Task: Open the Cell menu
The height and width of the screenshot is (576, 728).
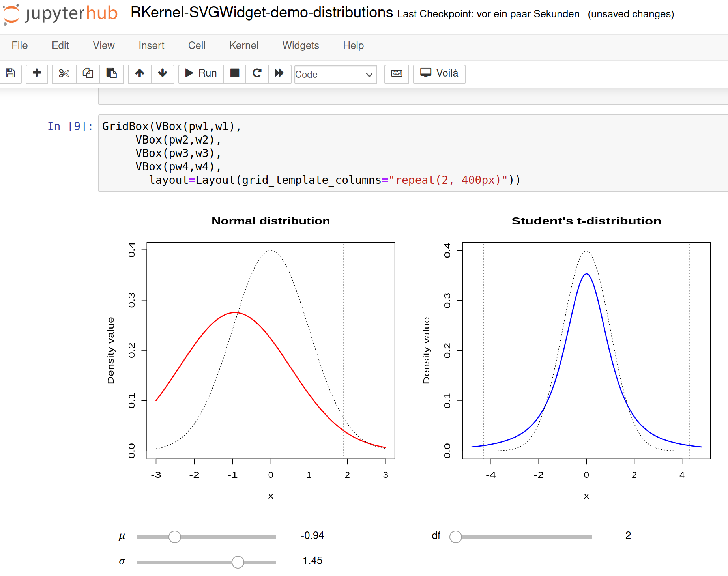Action: [197, 45]
